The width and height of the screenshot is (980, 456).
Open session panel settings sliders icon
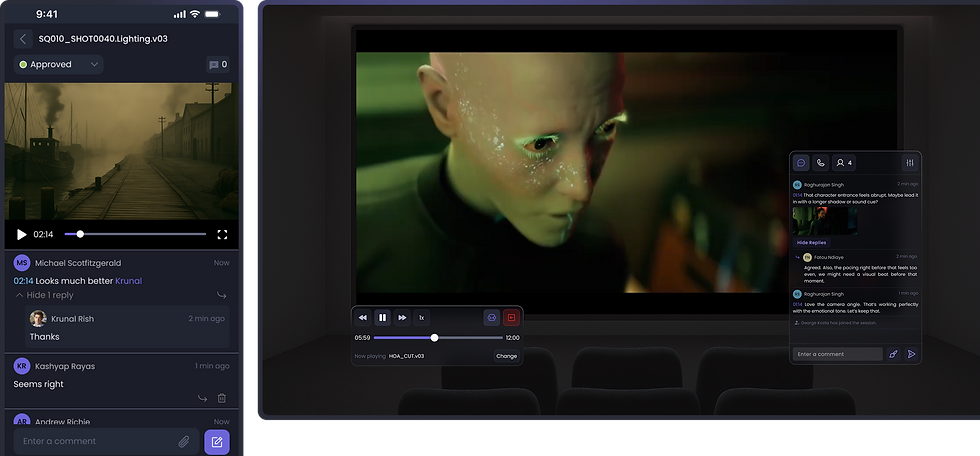[910, 163]
